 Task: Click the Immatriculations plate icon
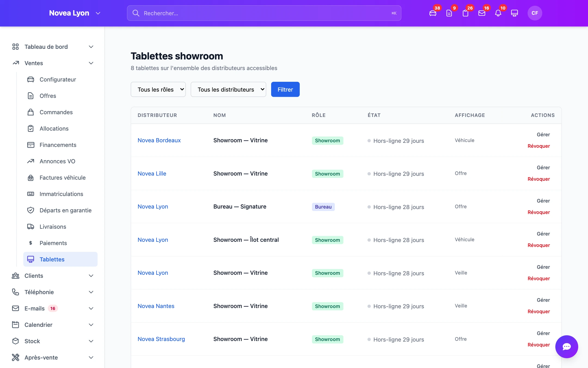[x=31, y=194]
